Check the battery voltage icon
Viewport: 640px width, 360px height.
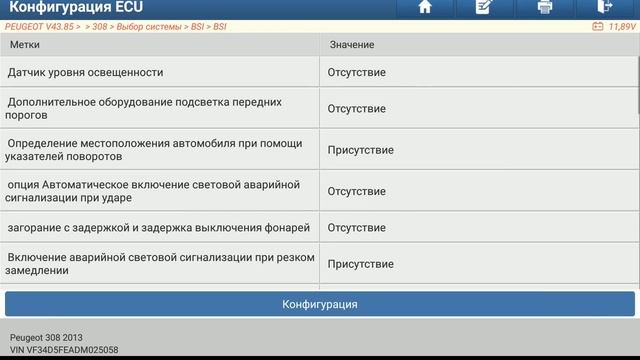598,27
